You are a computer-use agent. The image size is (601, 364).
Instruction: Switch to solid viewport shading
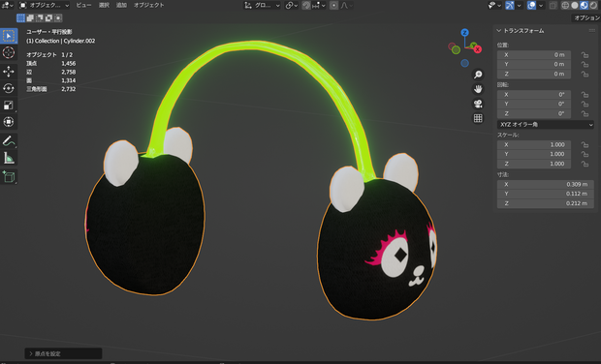pyautogui.click(x=575, y=6)
